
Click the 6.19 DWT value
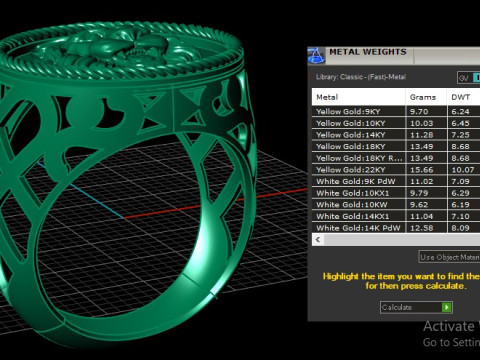pyautogui.click(x=460, y=205)
